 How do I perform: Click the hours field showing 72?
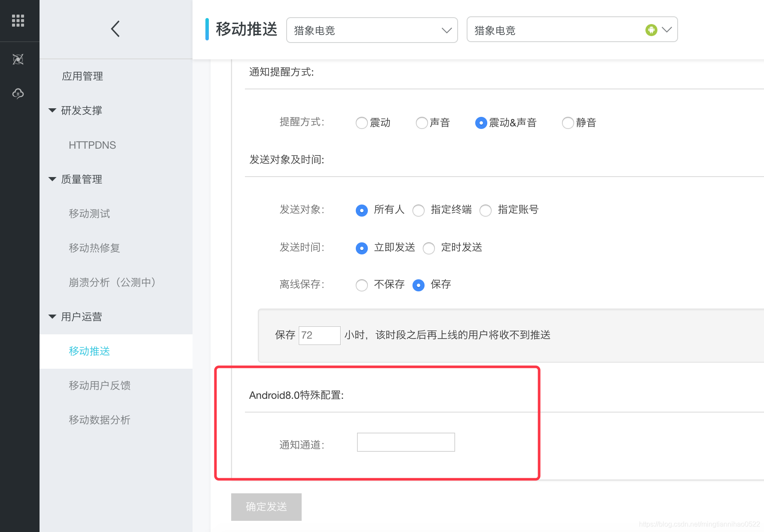point(320,335)
